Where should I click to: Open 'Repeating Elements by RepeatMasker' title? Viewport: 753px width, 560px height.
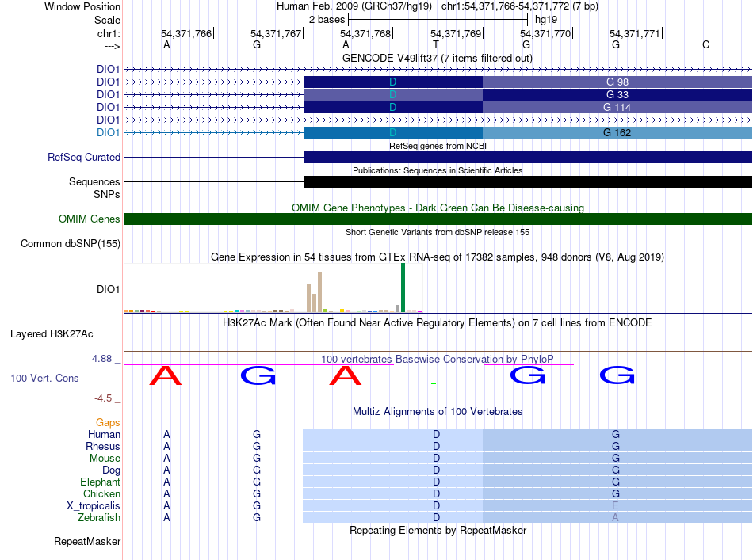point(438,530)
